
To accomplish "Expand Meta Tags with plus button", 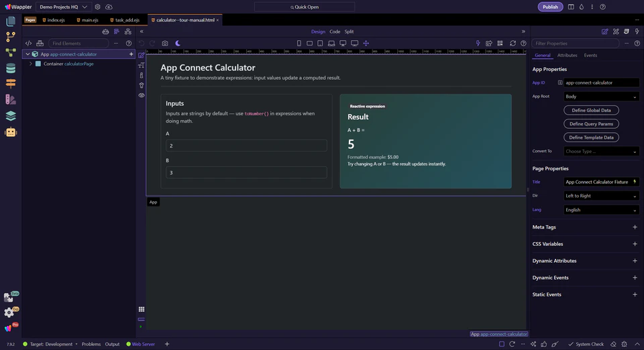I will (635, 227).
